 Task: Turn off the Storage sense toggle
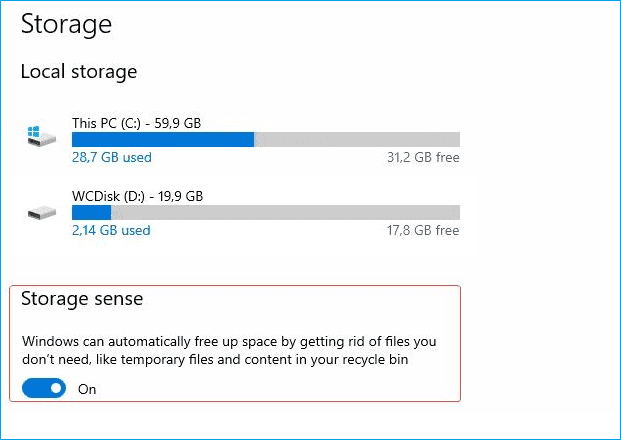[44, 388]
